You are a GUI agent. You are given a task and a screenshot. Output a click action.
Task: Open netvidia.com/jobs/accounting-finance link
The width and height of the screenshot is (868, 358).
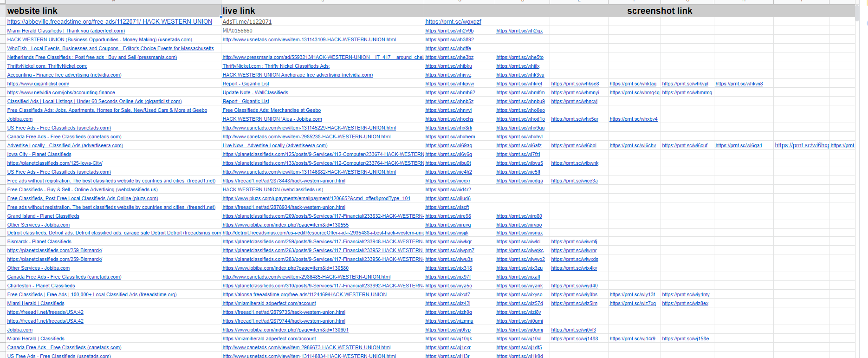[x=61, y=93]
